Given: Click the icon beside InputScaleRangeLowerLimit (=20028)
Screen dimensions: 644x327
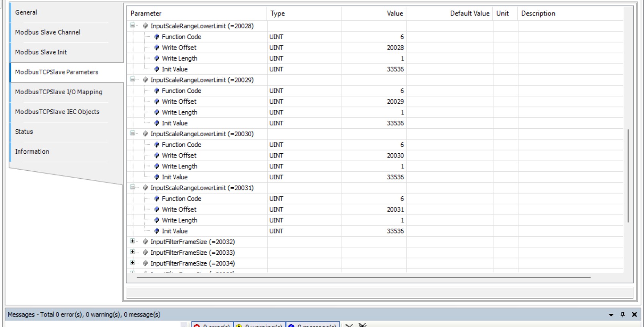Looking at the screenshot, I should pos(145,26).
